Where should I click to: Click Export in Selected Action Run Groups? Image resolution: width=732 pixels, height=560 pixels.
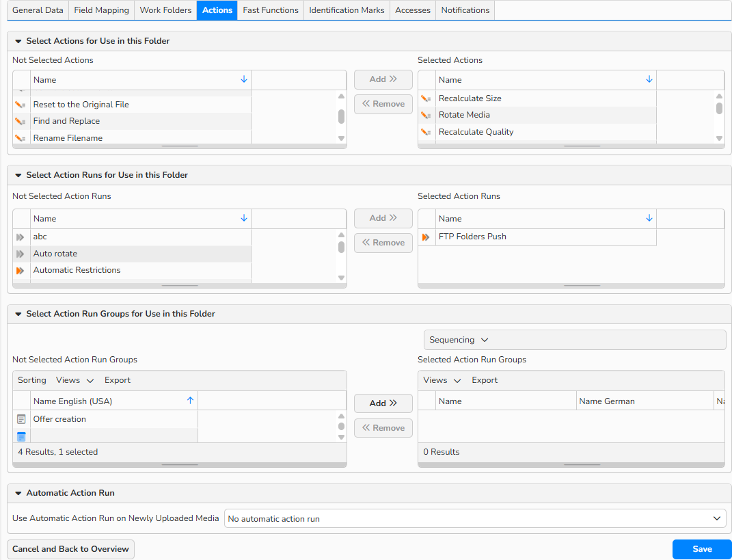[x=485, y=380]
